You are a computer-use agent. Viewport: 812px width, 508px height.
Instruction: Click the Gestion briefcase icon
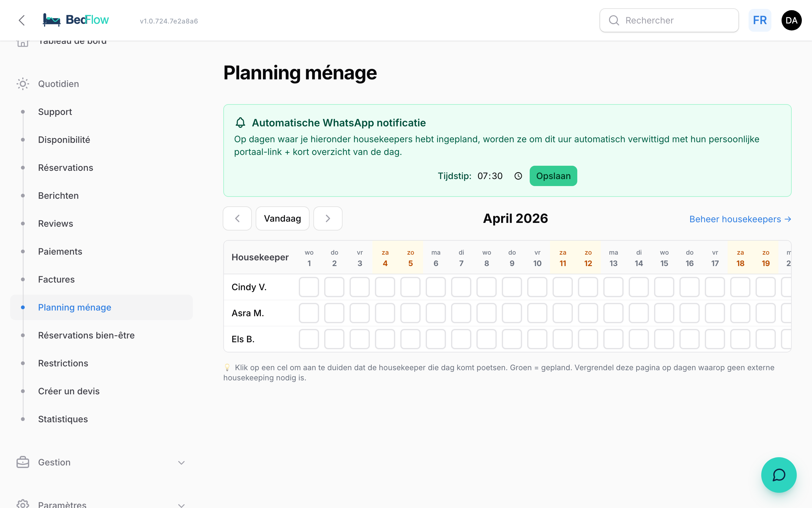pos(23,462)
